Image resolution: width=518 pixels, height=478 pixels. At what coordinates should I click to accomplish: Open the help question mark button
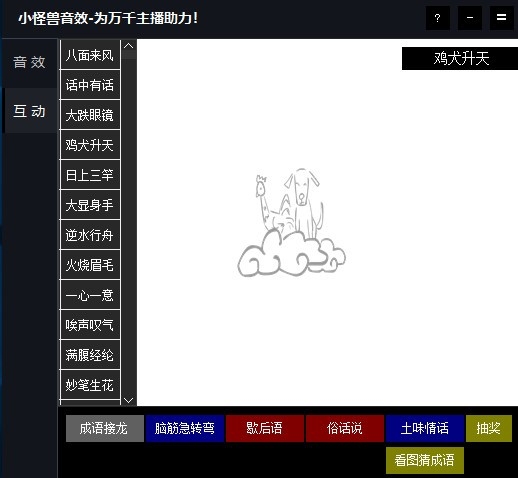pos(438,18)
